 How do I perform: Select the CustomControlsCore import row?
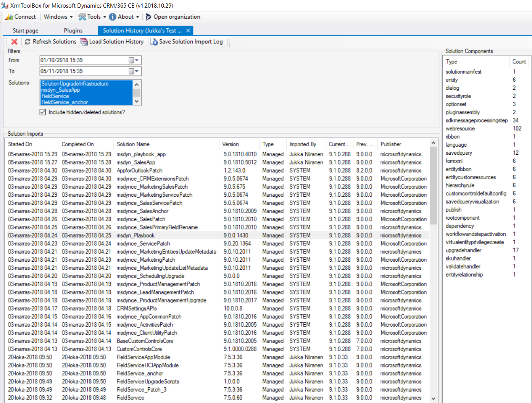pos(217,349)
